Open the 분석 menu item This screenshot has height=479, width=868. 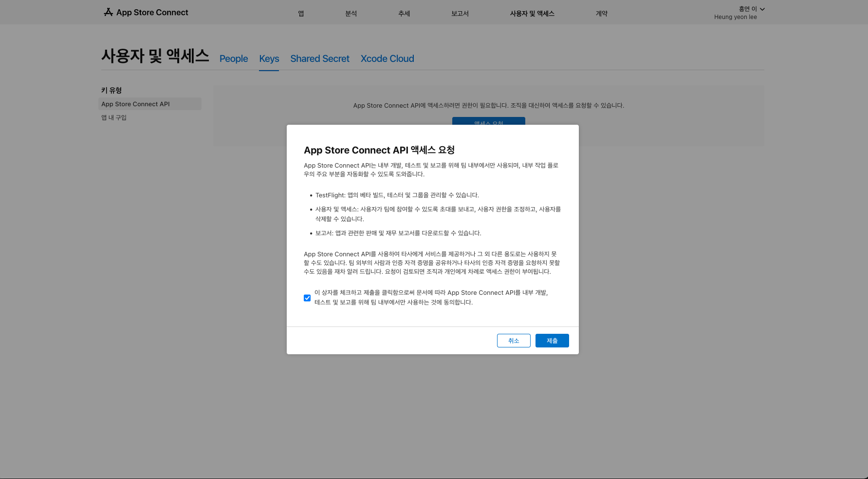pos(351,14)
